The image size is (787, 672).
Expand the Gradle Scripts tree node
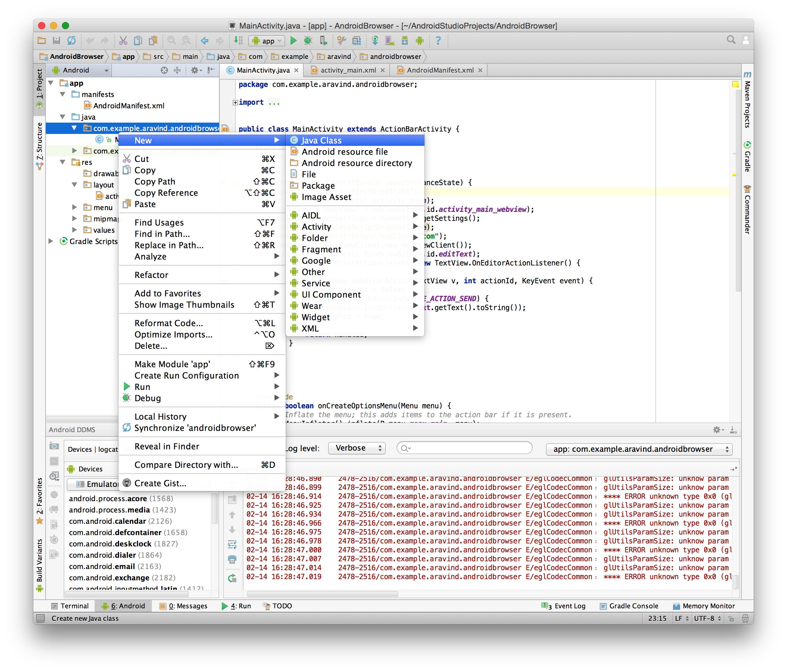pos(51,241)
